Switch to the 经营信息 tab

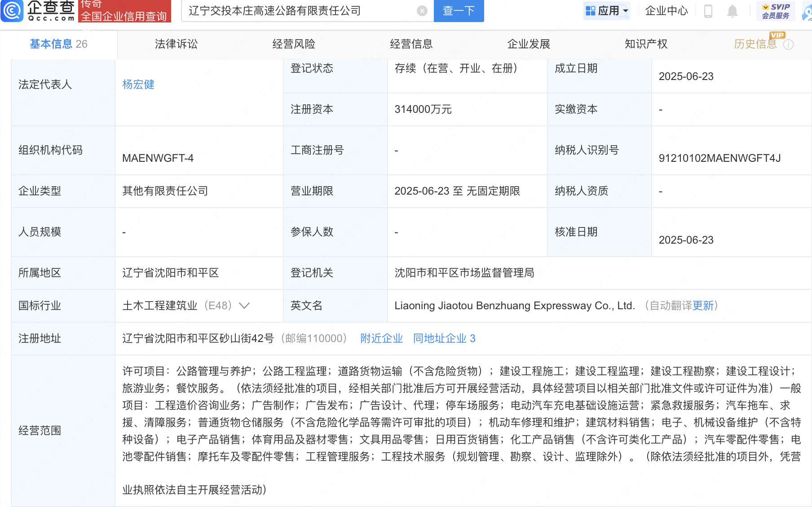[x=411, y=44]
